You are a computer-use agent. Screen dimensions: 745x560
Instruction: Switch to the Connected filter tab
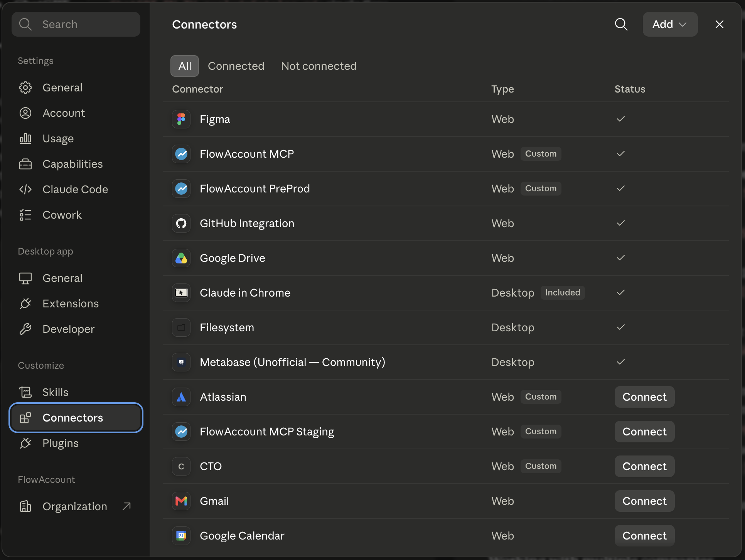(236, 66)
